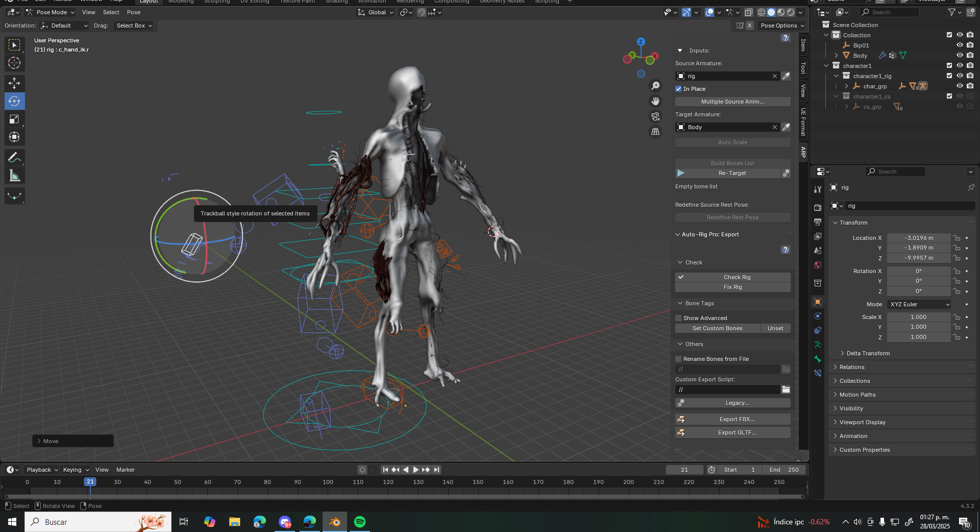Viewport: 980px width, 532px height.
Task: Choose the Breakdowner pose tool
Action: point(14,196)
